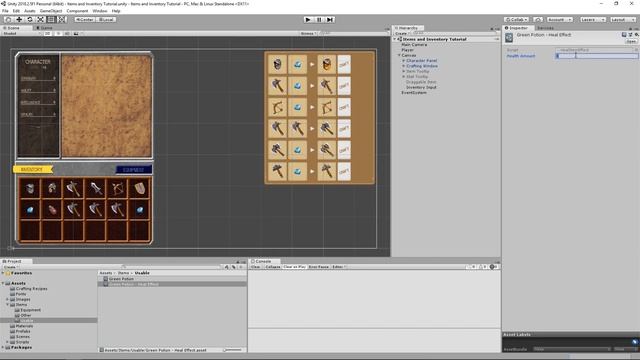Select EventSystem in Hierarchy
The width and height of the screenshot is (640, 360).
pyautogui.click(x=414, y=93)
